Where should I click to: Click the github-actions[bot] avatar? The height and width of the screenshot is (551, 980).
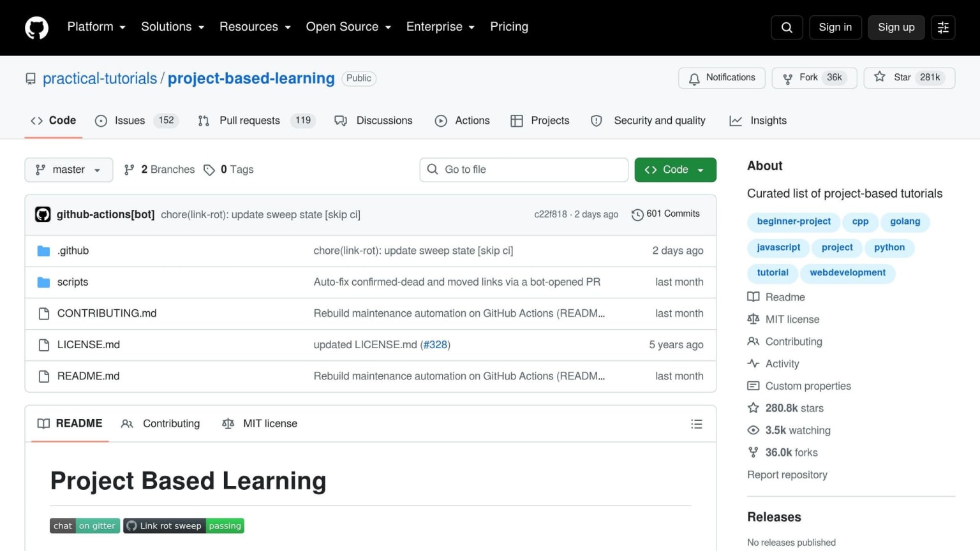[x=43, y=214]
